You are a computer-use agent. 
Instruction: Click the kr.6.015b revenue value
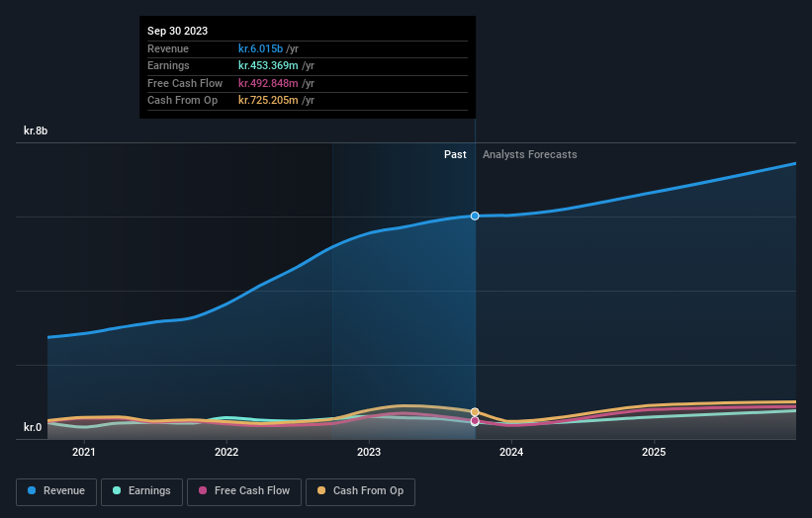pyautogui.click(x=260, y=48)
